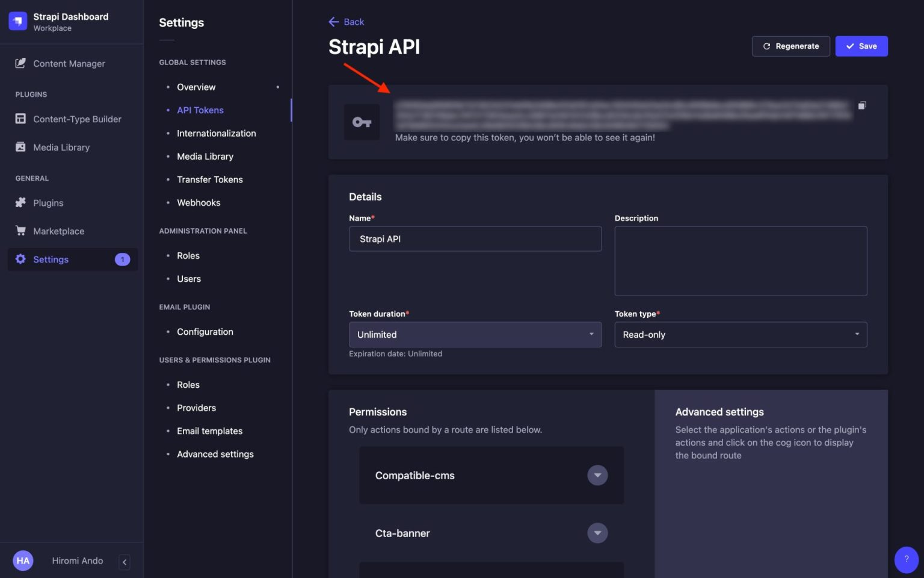
Task: Open the Marketplace cart icon
Action: pos(21,231)
